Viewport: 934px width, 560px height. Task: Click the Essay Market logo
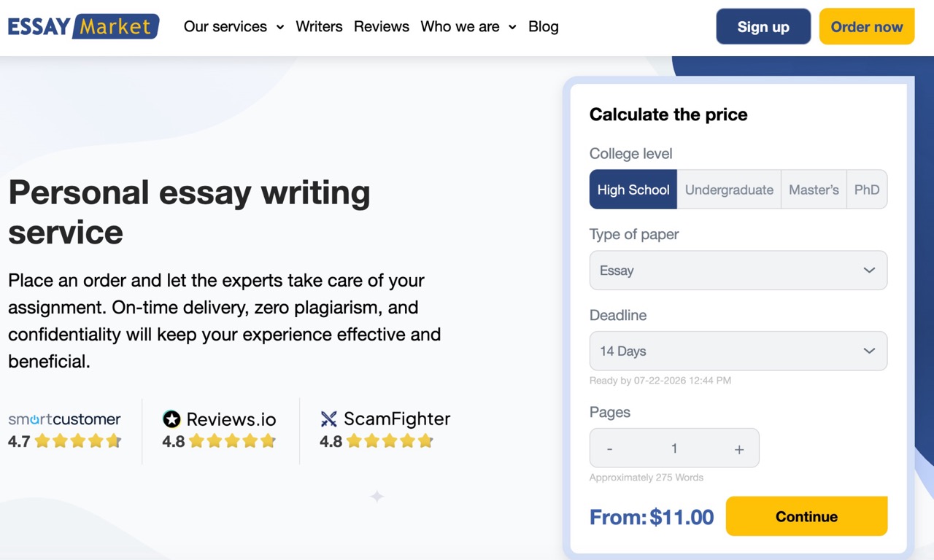pos(83,26)
